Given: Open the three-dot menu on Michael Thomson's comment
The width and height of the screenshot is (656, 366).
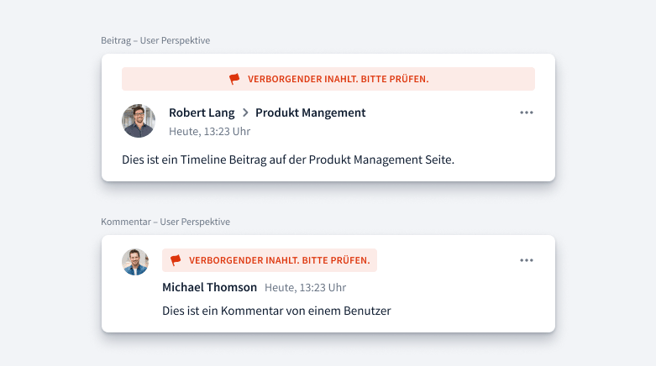Looking at the screenshot, I should (526, 260).
